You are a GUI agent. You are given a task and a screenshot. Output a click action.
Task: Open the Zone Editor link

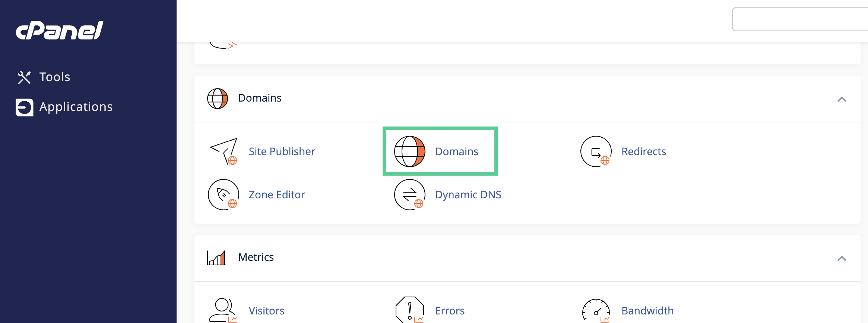[x=277, y=195]
